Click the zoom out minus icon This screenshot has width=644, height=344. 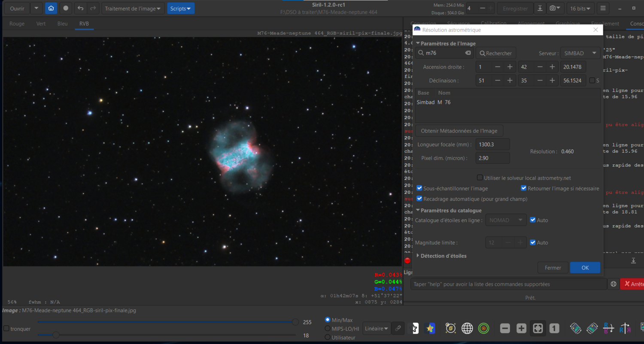(x=505, y=329)
